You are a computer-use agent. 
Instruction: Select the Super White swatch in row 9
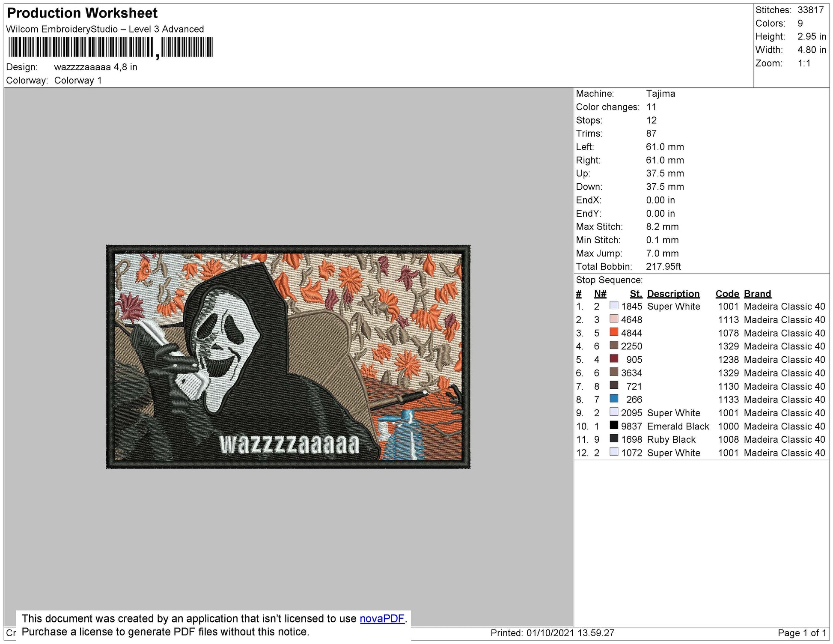point(614,412)
